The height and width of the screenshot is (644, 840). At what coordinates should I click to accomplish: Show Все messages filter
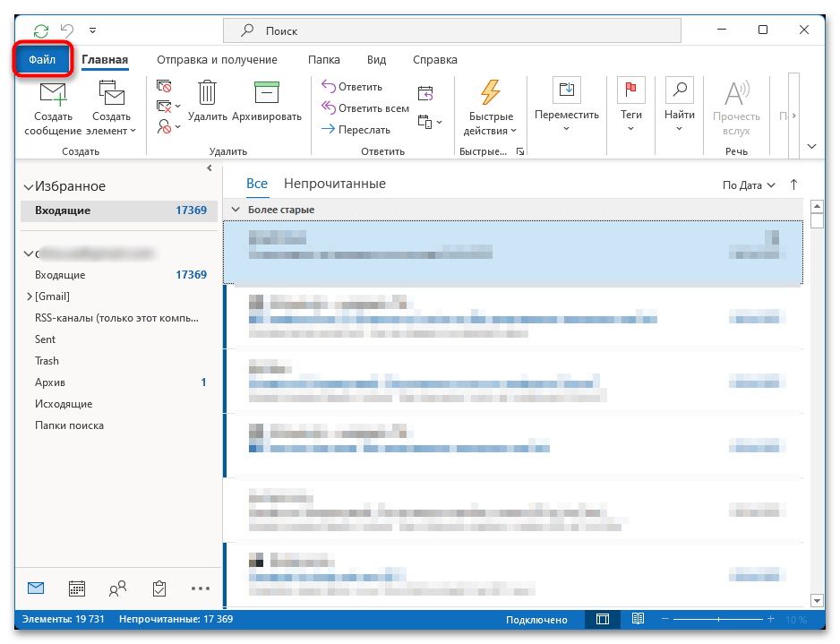point(257,184)
